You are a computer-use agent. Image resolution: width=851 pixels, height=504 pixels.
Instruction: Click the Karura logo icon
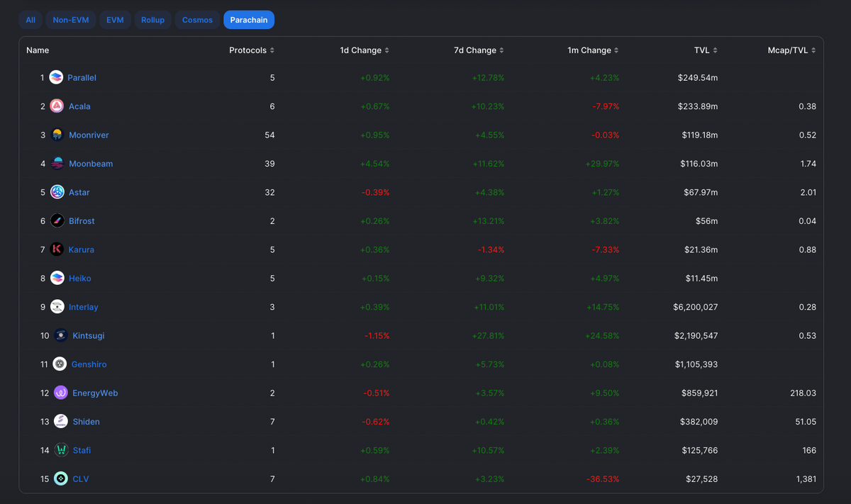(57, 250)
